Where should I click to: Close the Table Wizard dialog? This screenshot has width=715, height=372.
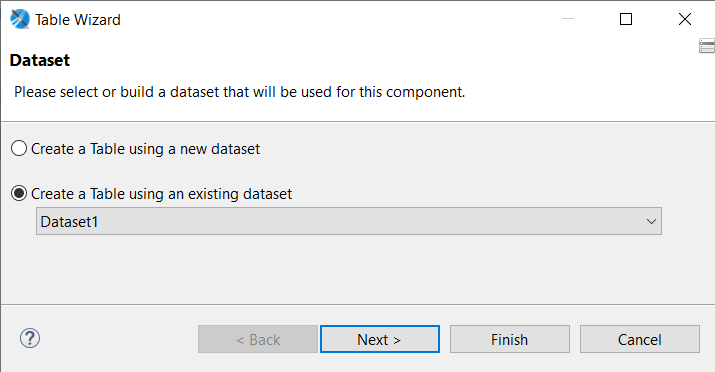pyautogui.click(x=684, y=19)
